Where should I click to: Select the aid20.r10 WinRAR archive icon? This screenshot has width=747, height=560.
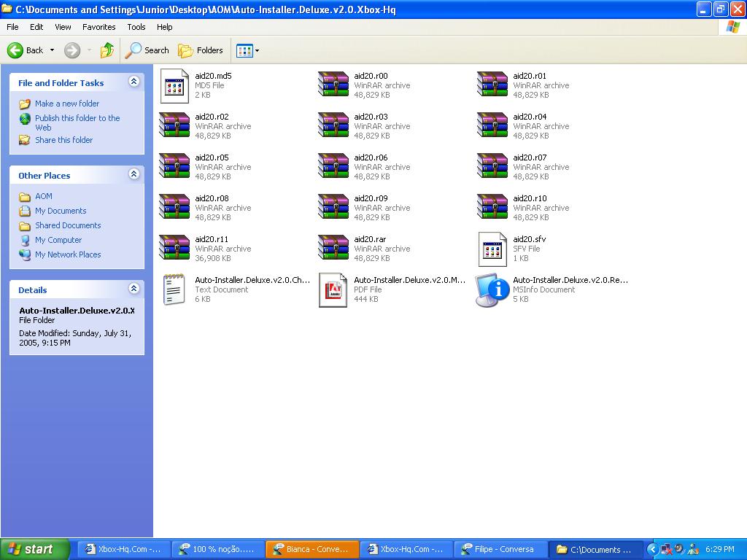(492, 207)
